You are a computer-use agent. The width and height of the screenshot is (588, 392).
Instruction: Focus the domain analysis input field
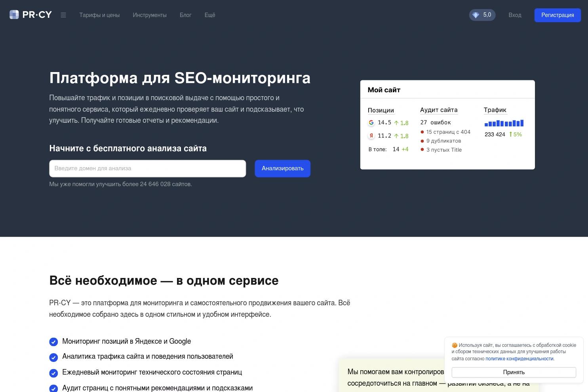(x=147, y=169)
